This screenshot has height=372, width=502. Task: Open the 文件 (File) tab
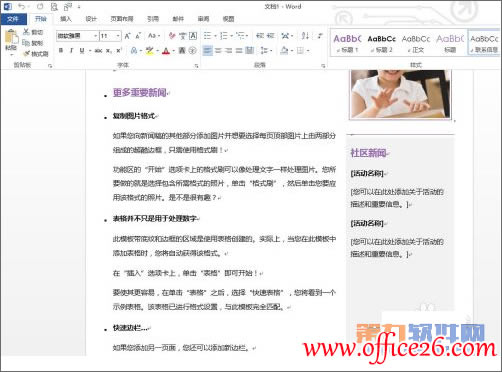point(13,19)
